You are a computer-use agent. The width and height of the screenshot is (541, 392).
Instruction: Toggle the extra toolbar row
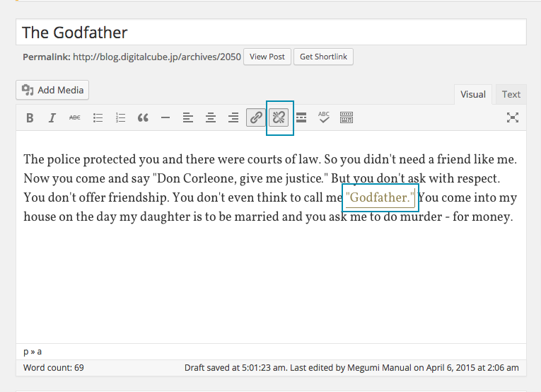pyautogui.click(x=347, y=118)
